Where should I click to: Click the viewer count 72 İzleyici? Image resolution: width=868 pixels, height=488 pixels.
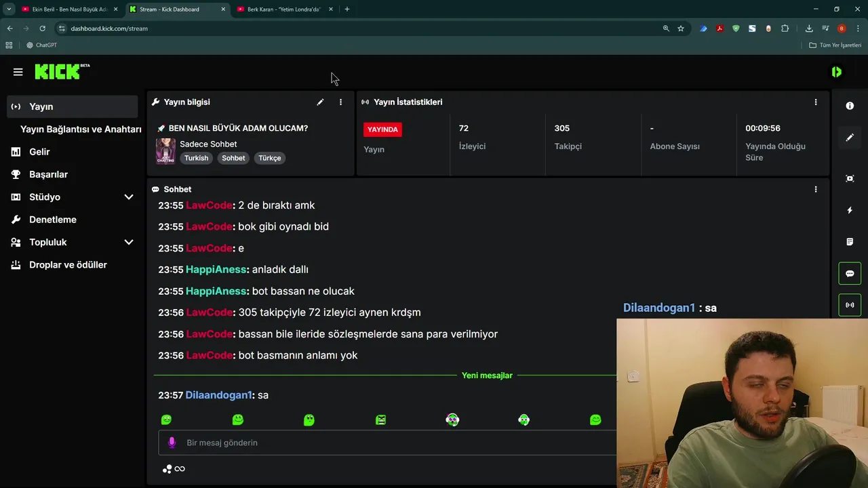click(x=472, y=137)
